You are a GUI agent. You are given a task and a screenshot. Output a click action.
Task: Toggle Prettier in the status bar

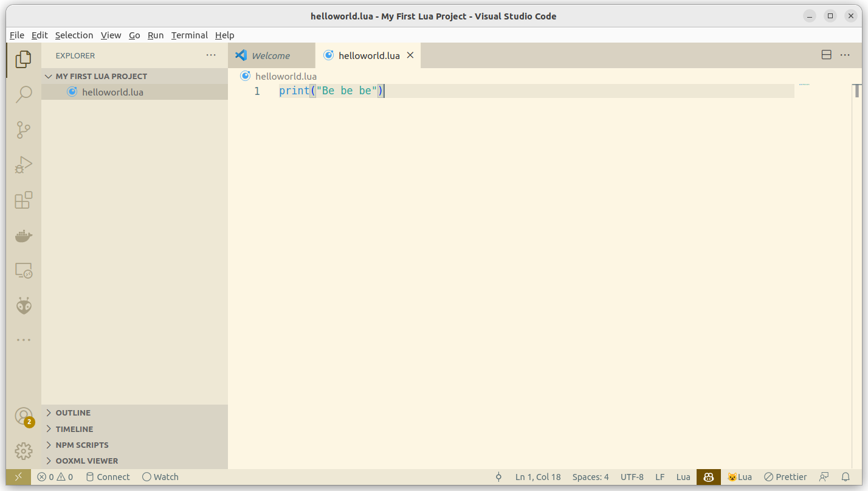click(785, 477)
